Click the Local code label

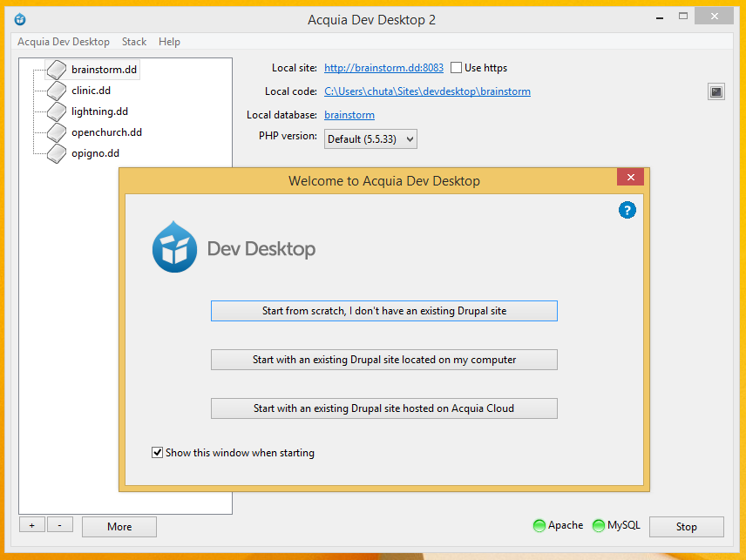click(291, 91)
